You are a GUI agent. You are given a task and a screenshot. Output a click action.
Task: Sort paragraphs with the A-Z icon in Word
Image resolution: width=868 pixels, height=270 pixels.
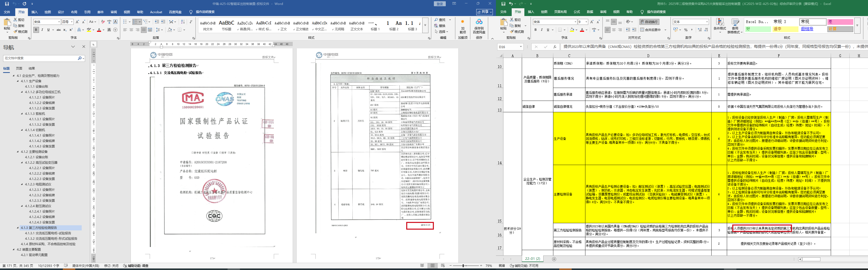tap(183, 22)
